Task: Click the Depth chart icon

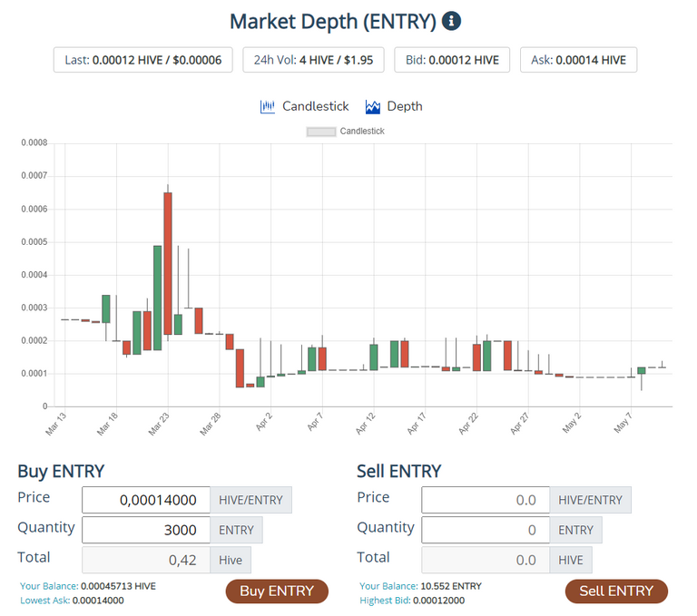Action: [372, 107]
